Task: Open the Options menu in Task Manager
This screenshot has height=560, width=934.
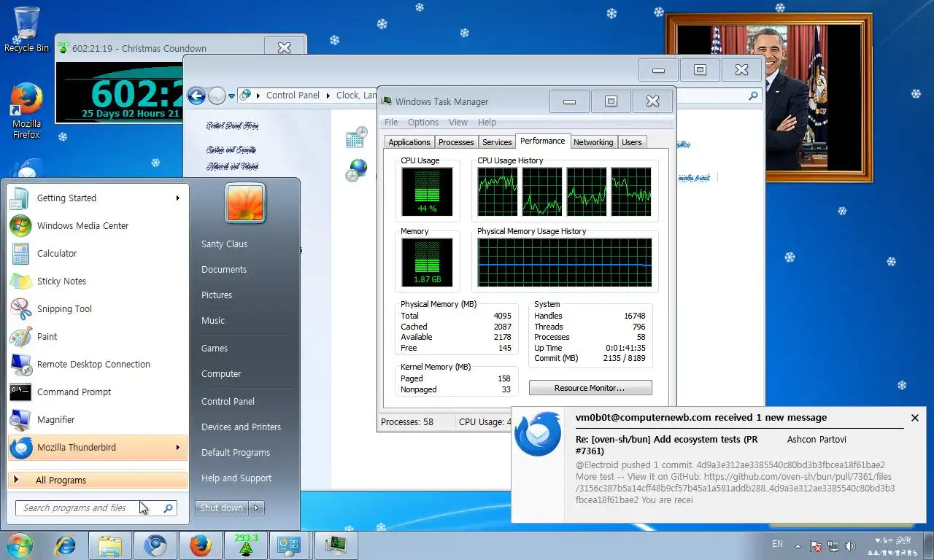Action: [x=423, y=122]
